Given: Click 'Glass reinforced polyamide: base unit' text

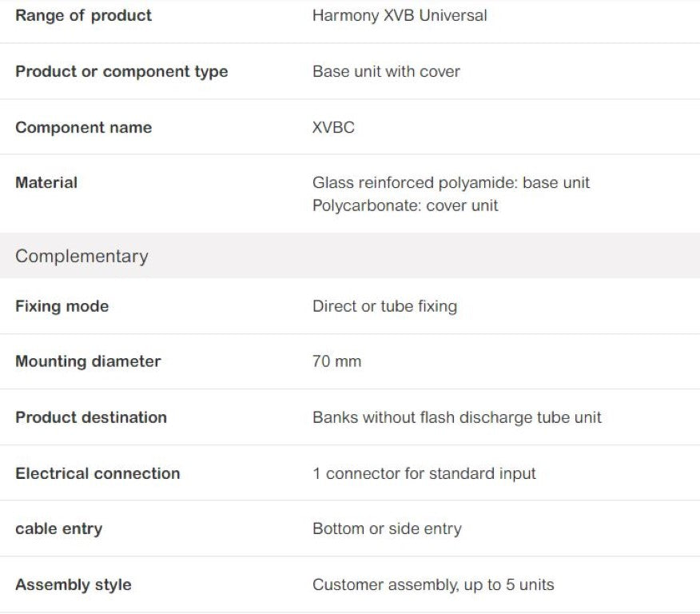Looking at the screenshot, I should click(451, 182).
